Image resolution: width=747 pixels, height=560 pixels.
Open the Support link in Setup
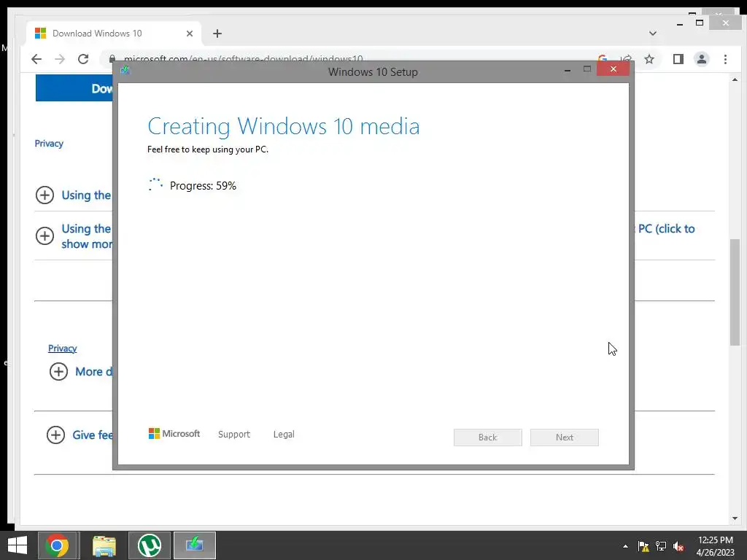[x=234, y=435]
